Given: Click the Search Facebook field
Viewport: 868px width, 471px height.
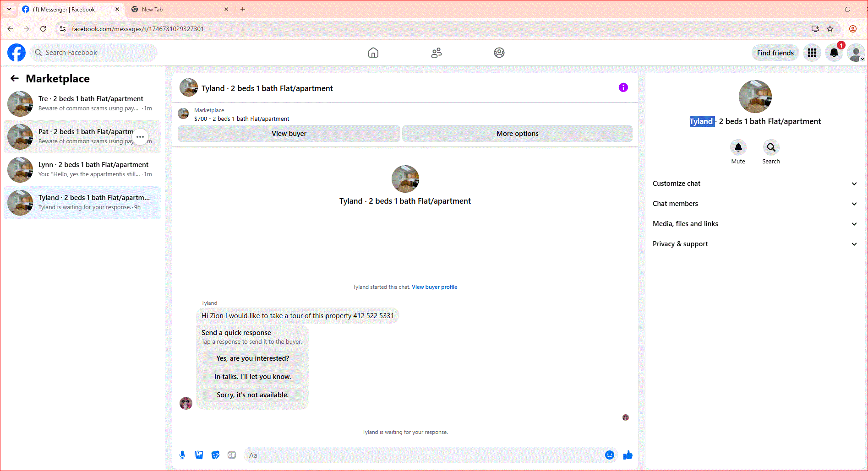Looking at the screenshot, I should pos(94,53).
